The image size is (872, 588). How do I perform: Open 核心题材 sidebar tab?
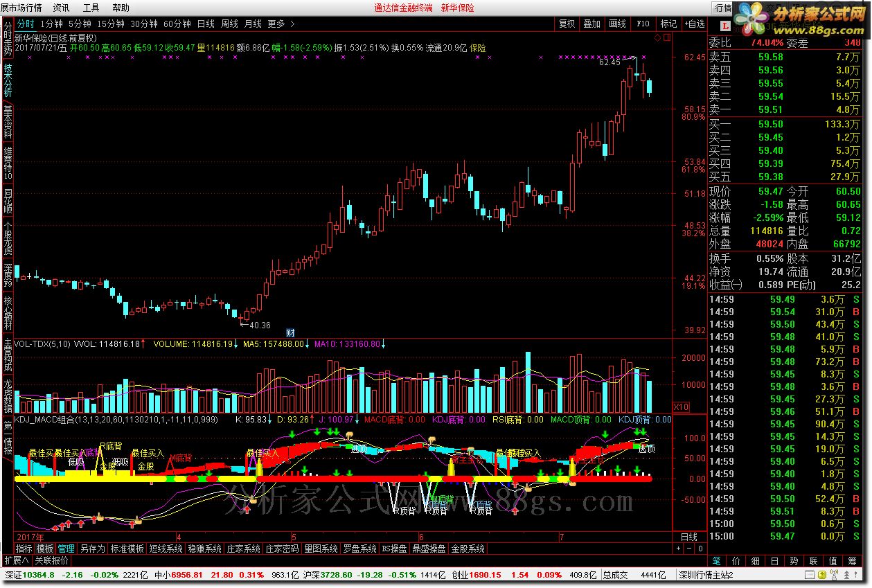8,314
